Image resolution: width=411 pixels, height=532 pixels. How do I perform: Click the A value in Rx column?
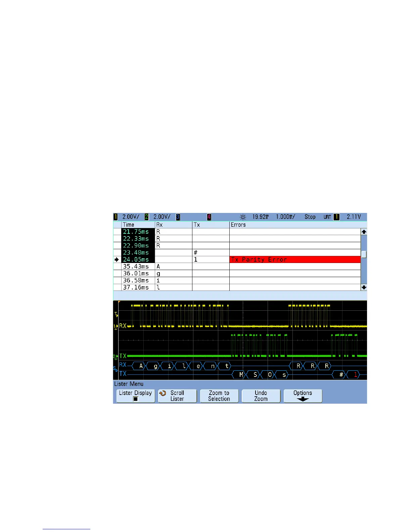tap(158, 267)
